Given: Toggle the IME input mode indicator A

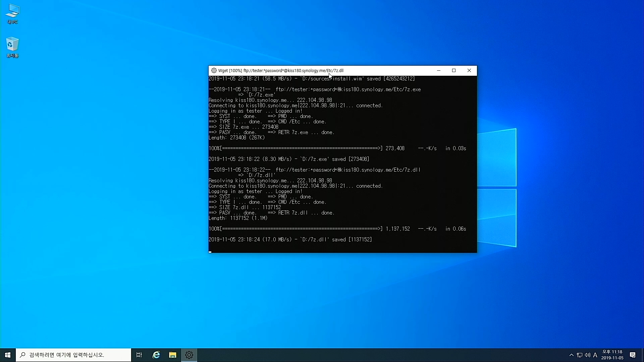Looking at the screenshot, I should tap(595, 355).
